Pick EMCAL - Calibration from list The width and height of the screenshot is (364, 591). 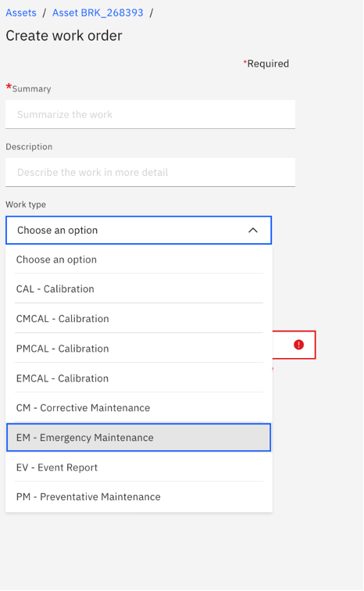point(139,378)
